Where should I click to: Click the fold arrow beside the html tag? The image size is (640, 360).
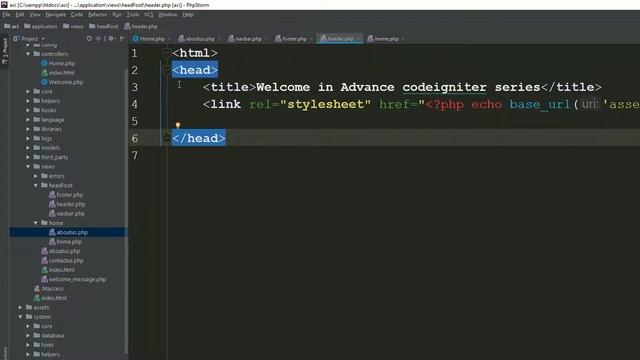click(167, 53)
